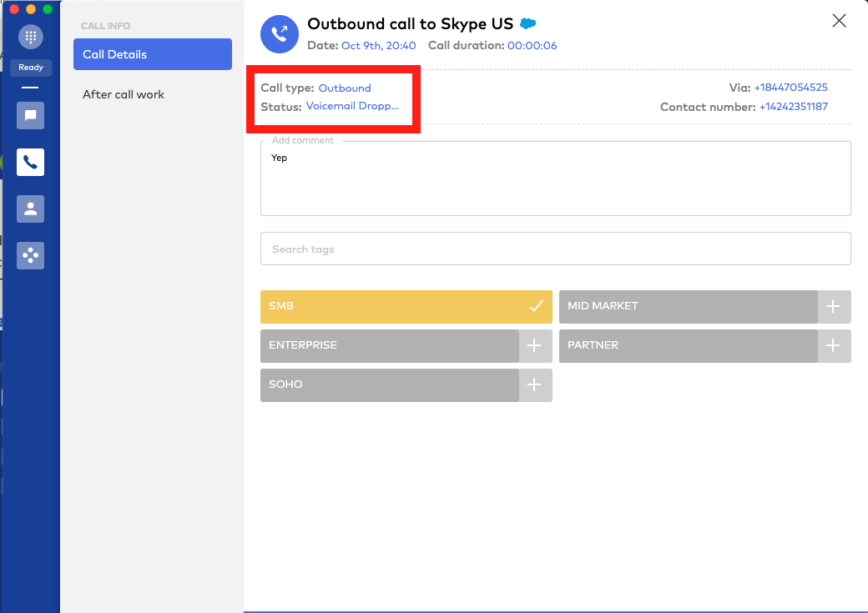Select the Call Details tab
This screenshot has height=613, width=868.
[x=153, y=54]
